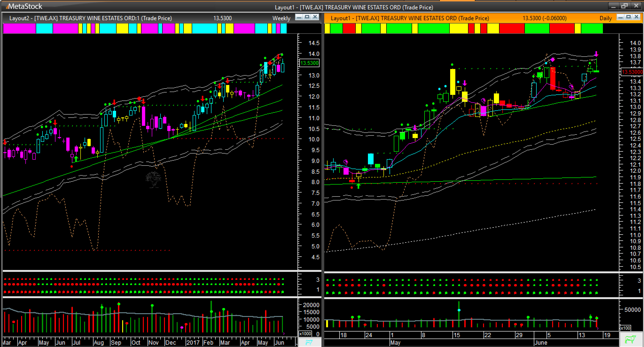Click the MetaStock logo in title bar

click(x=24, y=6)
